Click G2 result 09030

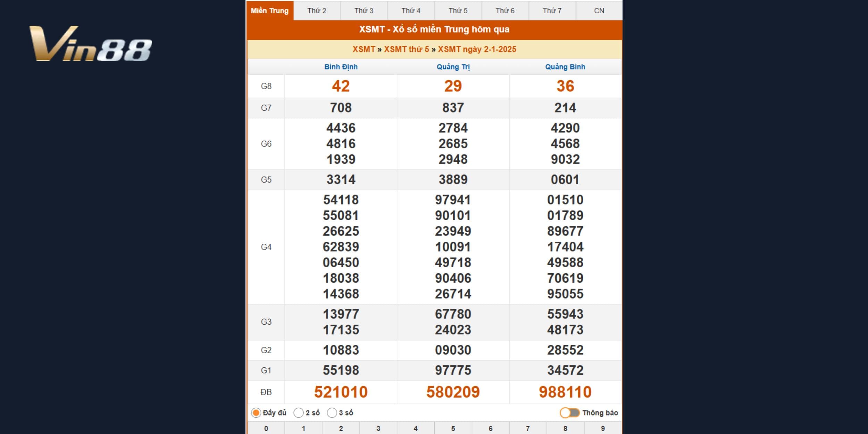(x=453, y=350)
